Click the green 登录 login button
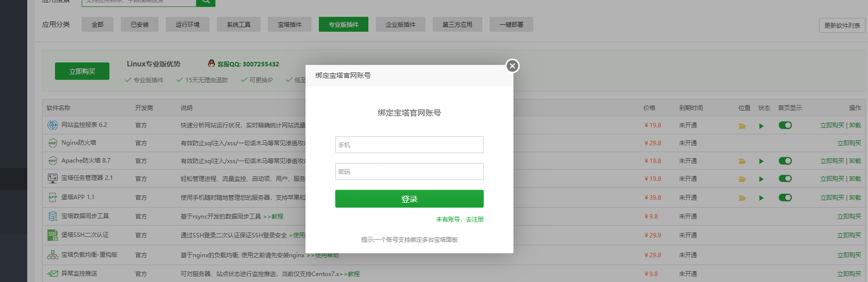Screen dimensions: 868x282 pyautogui.click(x=409, y=199)
